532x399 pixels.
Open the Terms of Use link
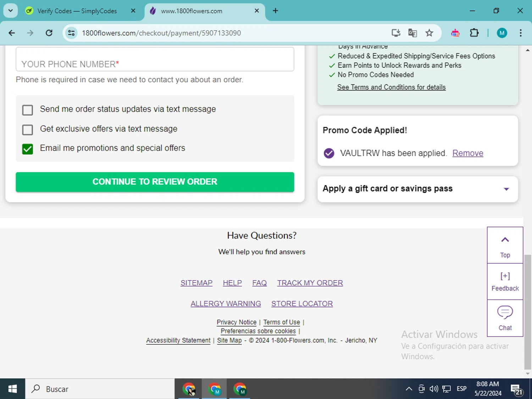tap(282, 322)
